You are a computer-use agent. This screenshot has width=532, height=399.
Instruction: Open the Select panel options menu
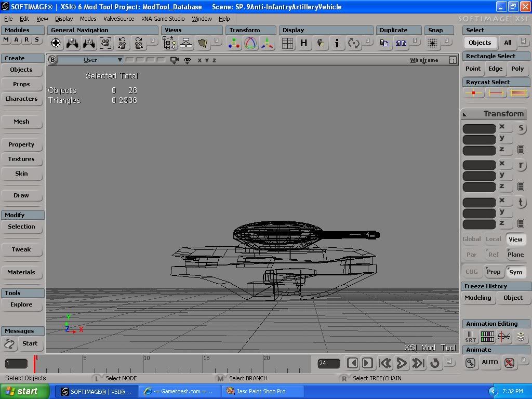pos(524,41)
